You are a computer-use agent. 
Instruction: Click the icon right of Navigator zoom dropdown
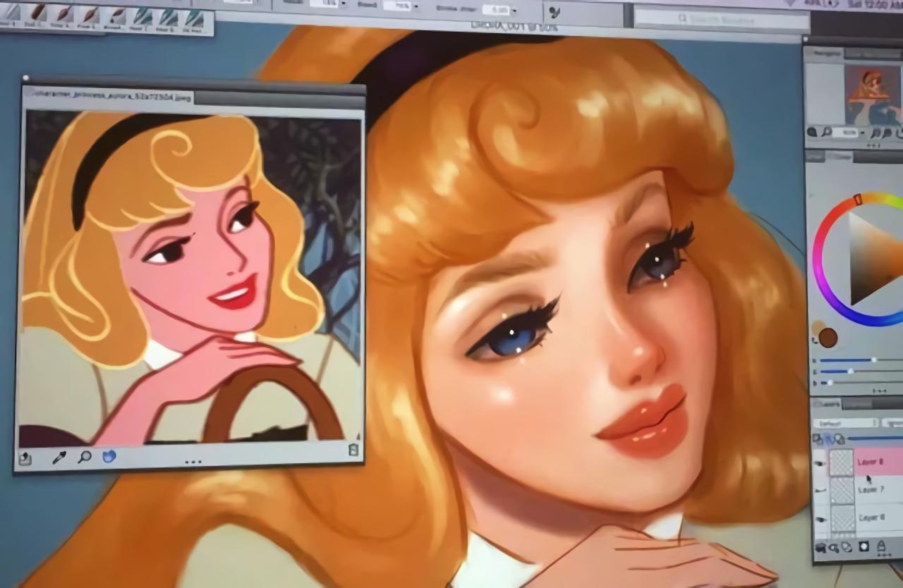876,133
